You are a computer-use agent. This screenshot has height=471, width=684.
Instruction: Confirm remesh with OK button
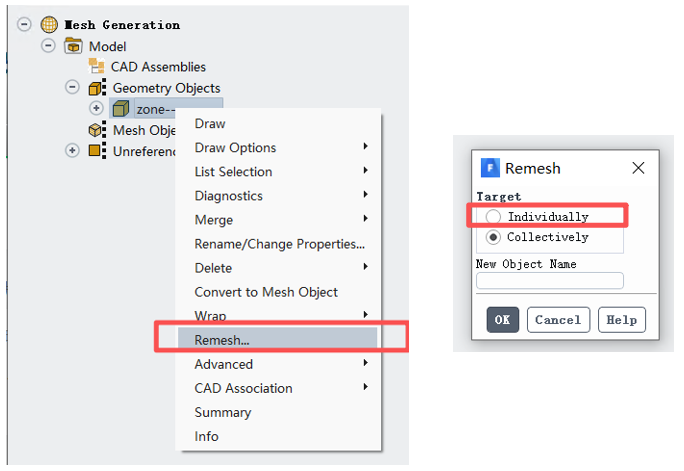[503, 320]
